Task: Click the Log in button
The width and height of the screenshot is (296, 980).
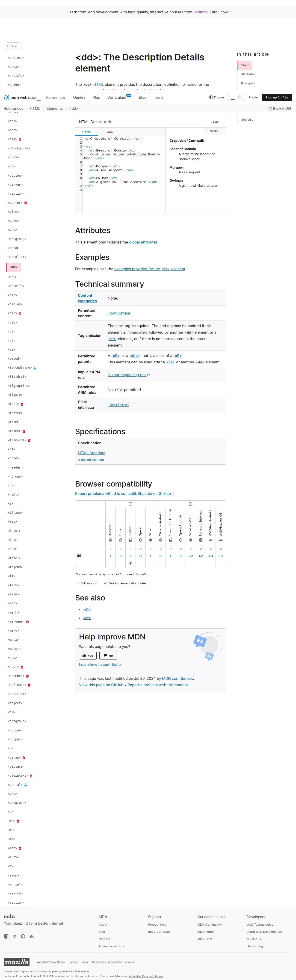Action: pyautogui.click(x=253, y=97)
